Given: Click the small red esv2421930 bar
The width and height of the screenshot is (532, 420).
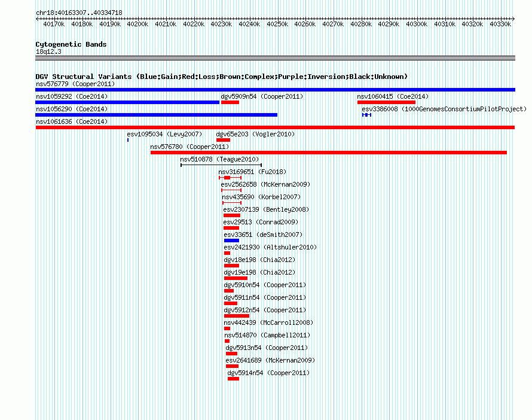Looking at the screenshot, I should (227, 253).
